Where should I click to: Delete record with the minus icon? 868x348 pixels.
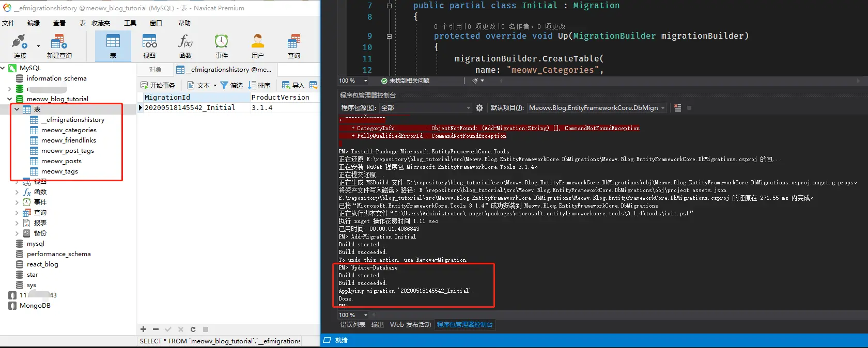coord(156,329)
